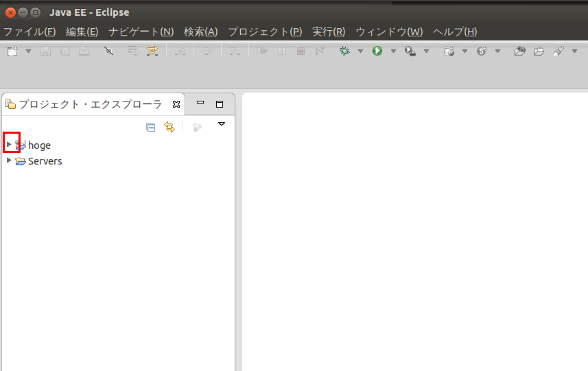The width and height of the screenshot is (588, 371).
Task: Maximize the Project Explorer panel
Action: click(220, 104)
